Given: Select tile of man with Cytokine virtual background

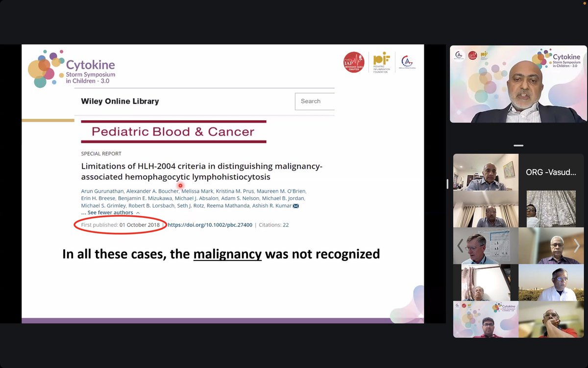Looking at the screenshot, I should 486,319.
